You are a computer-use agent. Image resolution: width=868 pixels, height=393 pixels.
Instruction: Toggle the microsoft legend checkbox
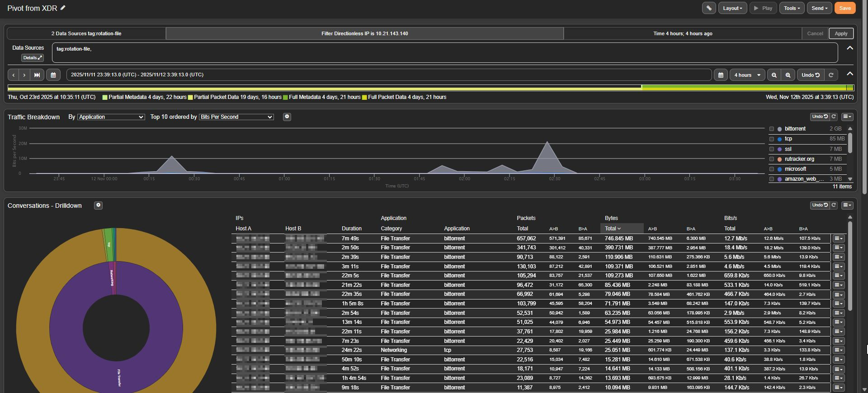772,169
